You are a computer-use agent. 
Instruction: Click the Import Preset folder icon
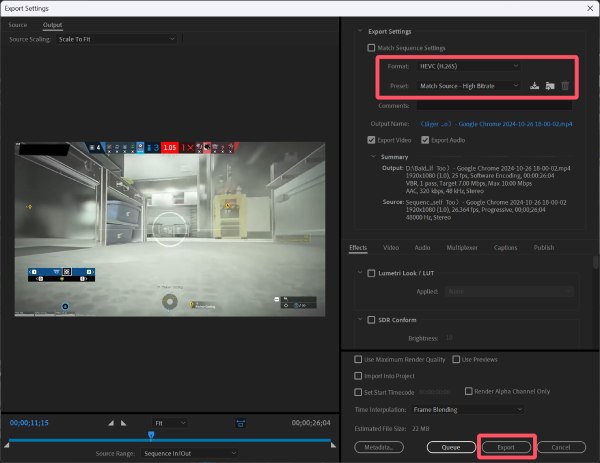coord(550,86)
